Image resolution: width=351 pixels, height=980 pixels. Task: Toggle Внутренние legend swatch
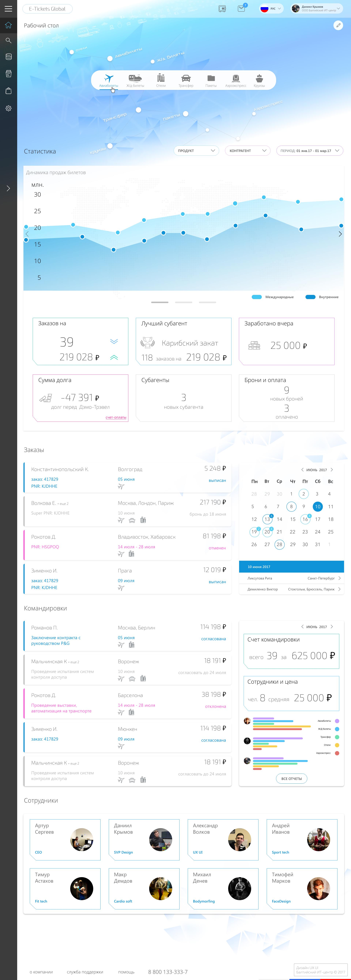[x=310, y=297]
